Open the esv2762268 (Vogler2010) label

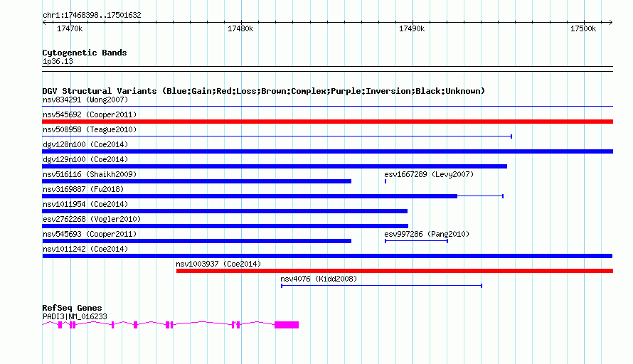(x=92, y=219)
